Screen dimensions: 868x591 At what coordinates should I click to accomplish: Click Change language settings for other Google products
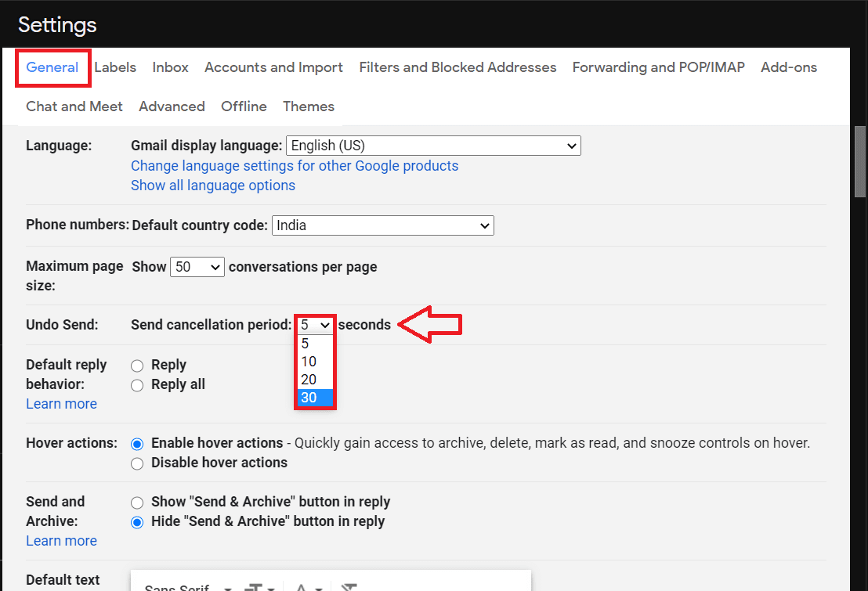click(x=295, y=166)
